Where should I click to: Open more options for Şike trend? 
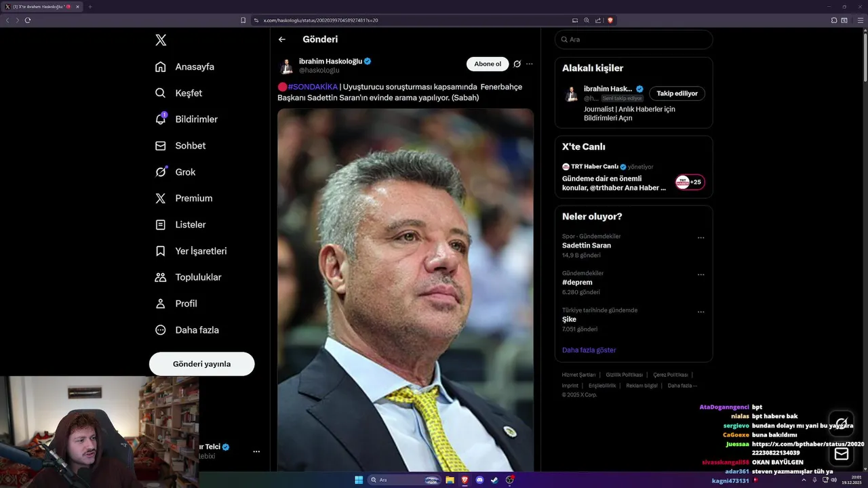701,312
